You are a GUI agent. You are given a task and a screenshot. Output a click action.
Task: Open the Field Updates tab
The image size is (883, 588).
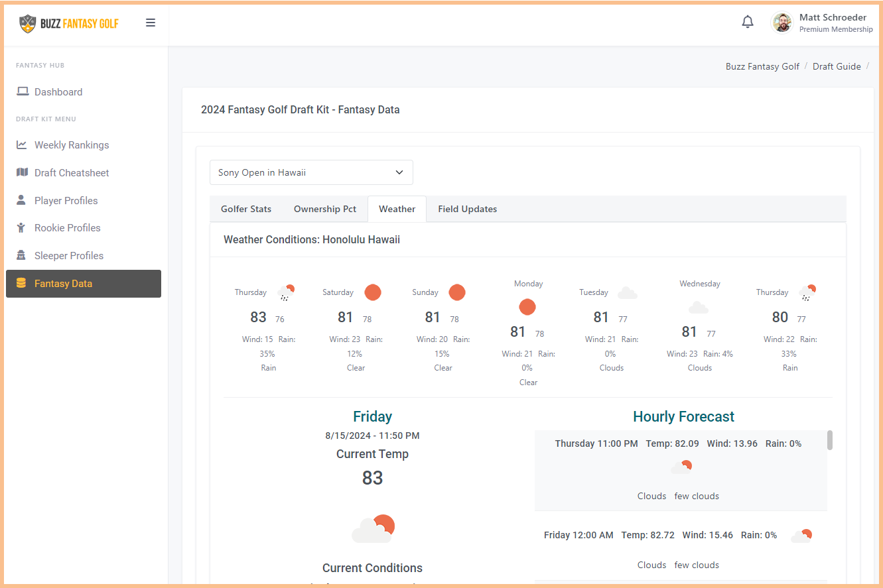click(467, 209)
